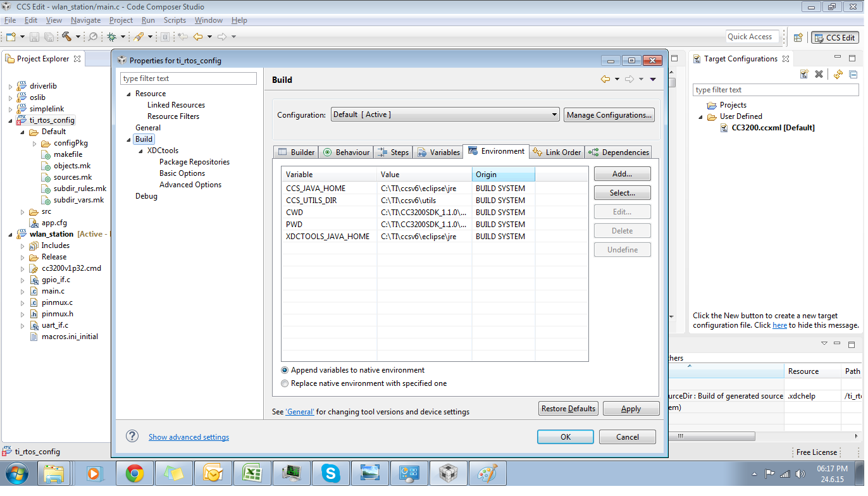Click 'Show advanced settings' link
Image resolution: width=868 pixels, height=496 pixels.
coord(189,437)
